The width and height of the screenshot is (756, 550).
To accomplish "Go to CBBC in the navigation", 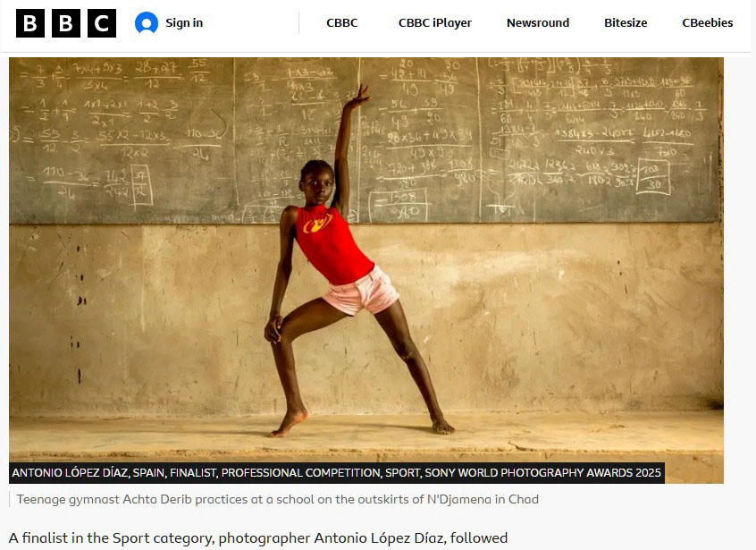I will 342,22.
